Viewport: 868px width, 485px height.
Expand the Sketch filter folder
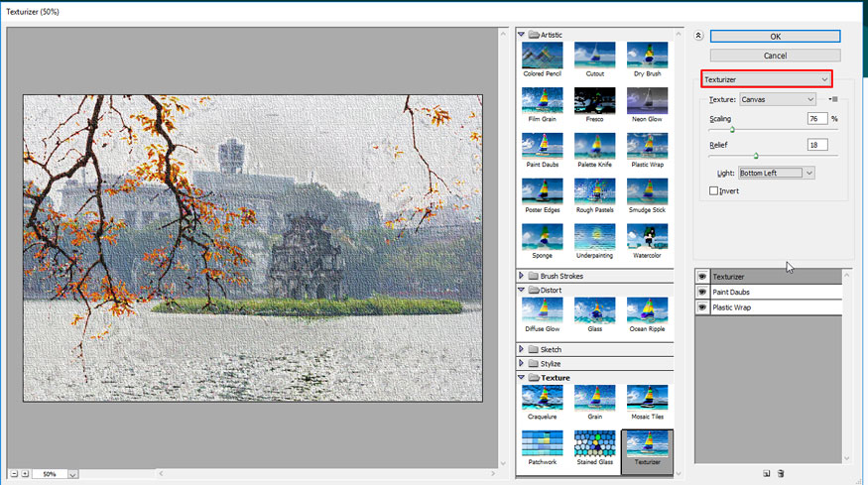tap(521, 349)
